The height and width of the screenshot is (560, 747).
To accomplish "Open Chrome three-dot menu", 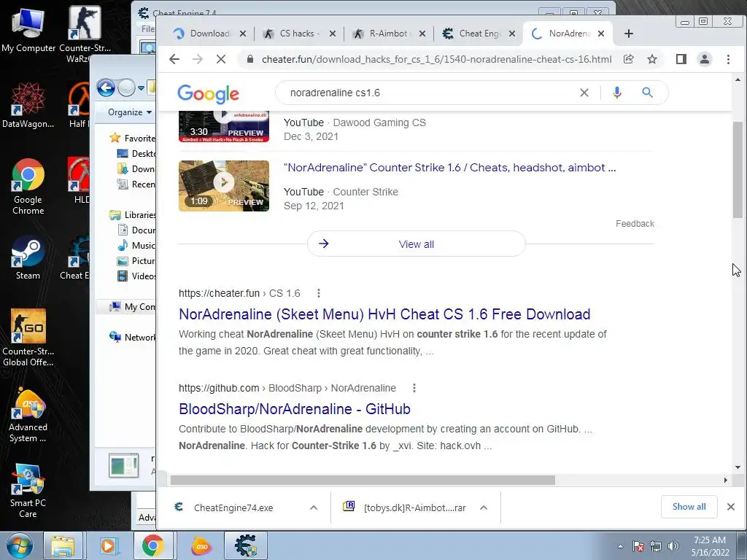I will [728, 59].
